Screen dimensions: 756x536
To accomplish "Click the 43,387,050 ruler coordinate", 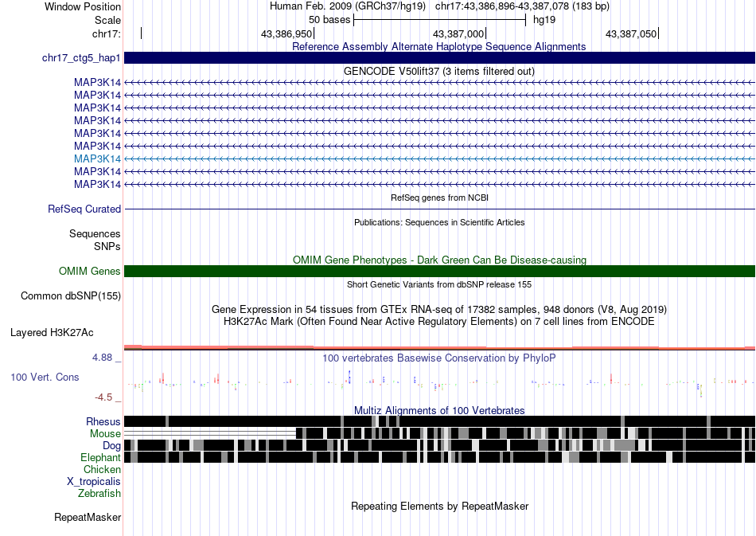I will (630, 33).
